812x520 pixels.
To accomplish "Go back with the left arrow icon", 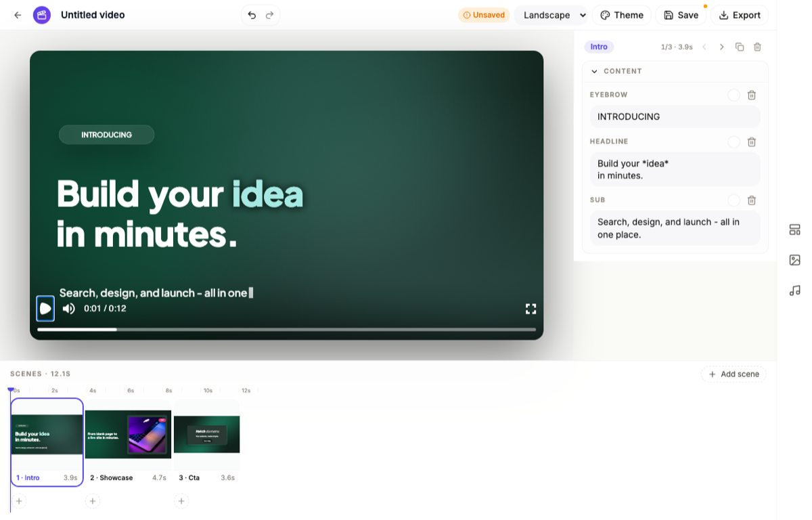I will [18, 15].
